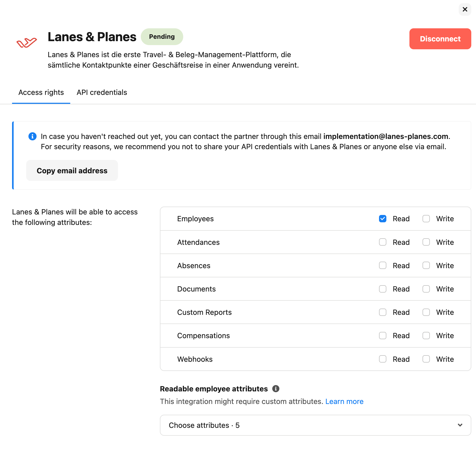
Task: Select the Access rights tab
Action: coord(41,92)
